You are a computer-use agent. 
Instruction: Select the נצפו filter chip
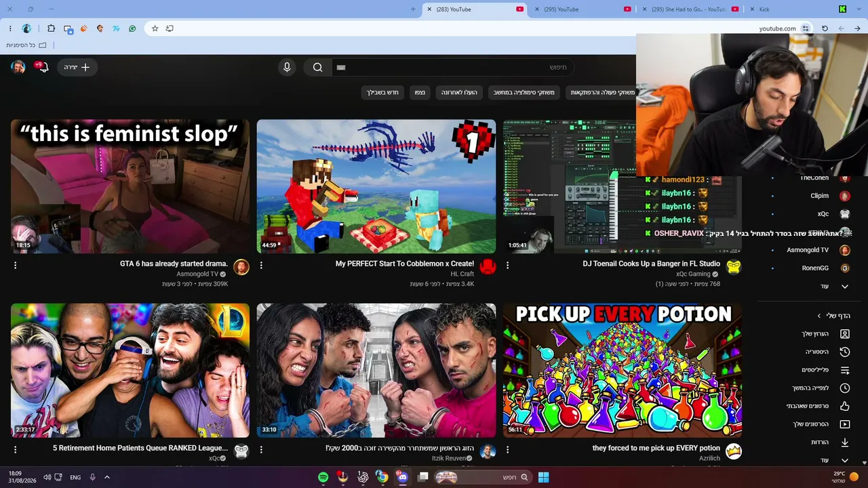pyautogui.click(x=420, y=92)
